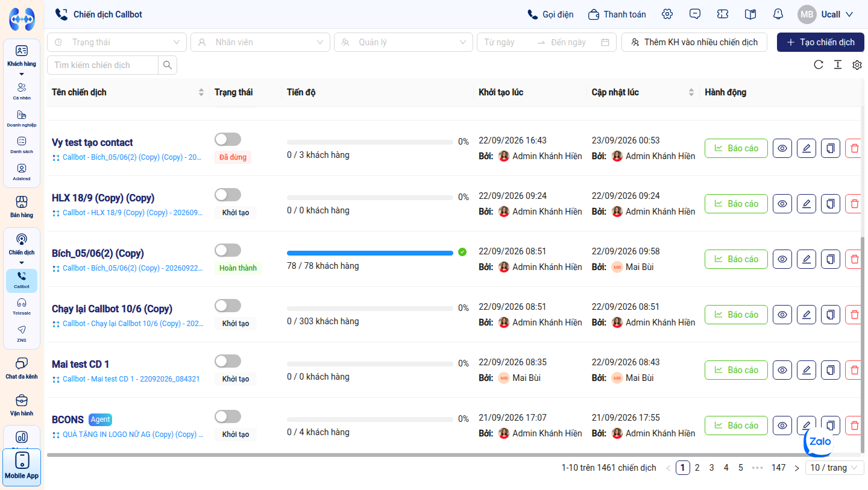Edit the Chạy lại Callbot 10/6 (Copy) campaign

click(807, 315)
